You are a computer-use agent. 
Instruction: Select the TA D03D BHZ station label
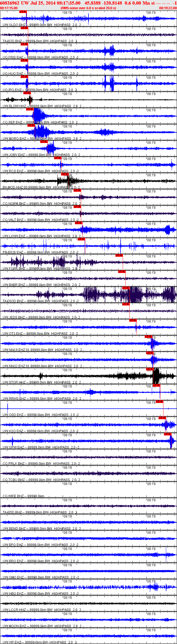pos(13,301)
